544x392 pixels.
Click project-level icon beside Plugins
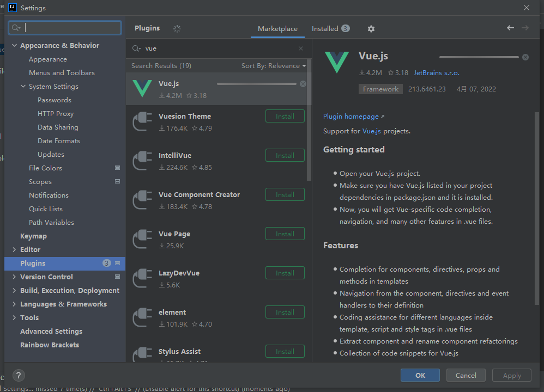click(118, 263)
